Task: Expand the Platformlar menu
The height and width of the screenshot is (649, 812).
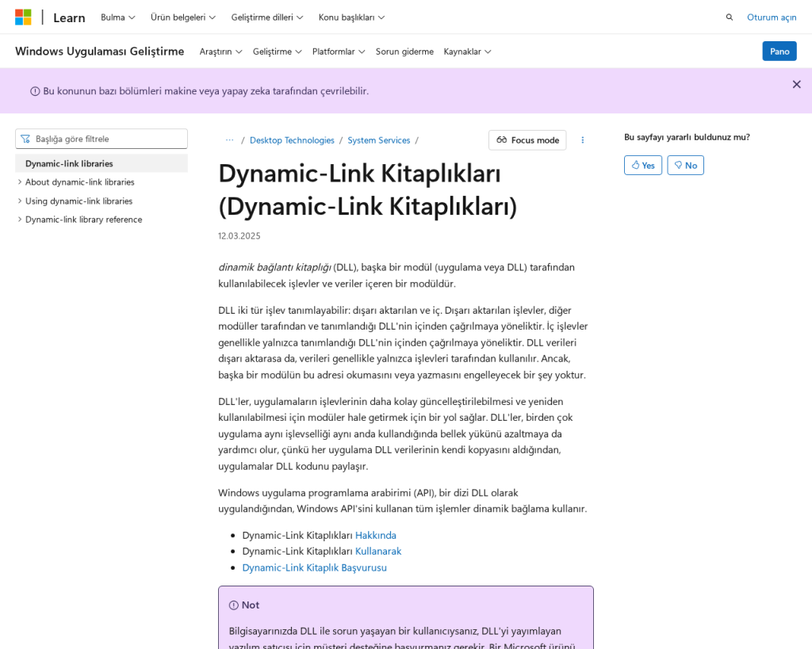Action: [x=339, y=52]
